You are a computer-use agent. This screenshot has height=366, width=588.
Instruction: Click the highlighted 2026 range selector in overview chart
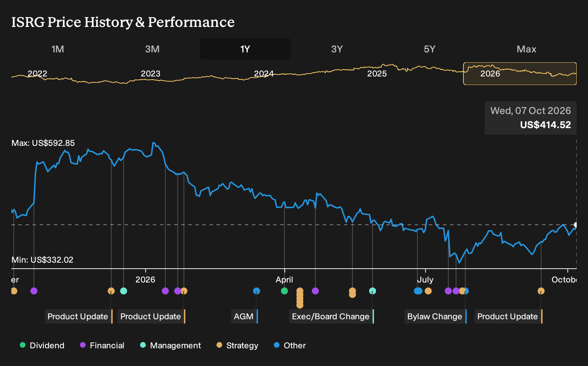pyautogui.click(x=520, y=74)
